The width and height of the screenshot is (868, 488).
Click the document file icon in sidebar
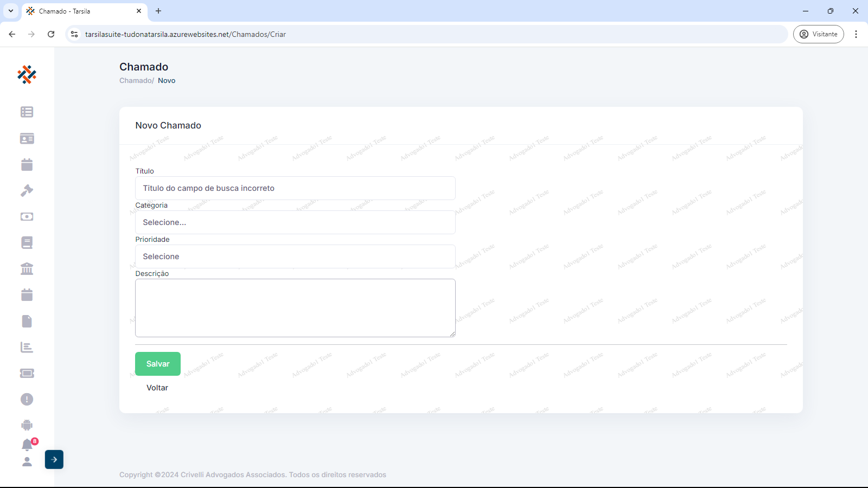pos(27,321)
